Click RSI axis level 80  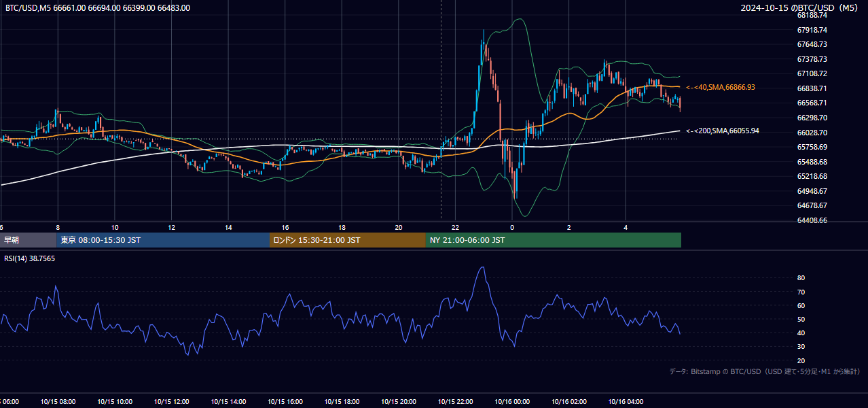coord(801,278)
